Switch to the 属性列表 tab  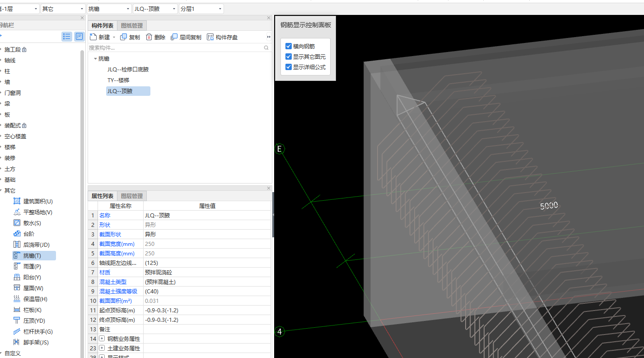click(103, 196)
